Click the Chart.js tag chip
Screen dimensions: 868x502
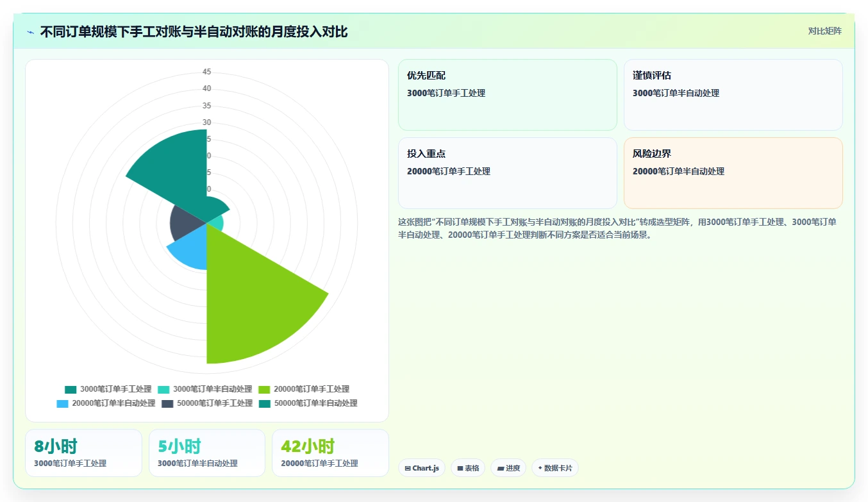[422, 468]
